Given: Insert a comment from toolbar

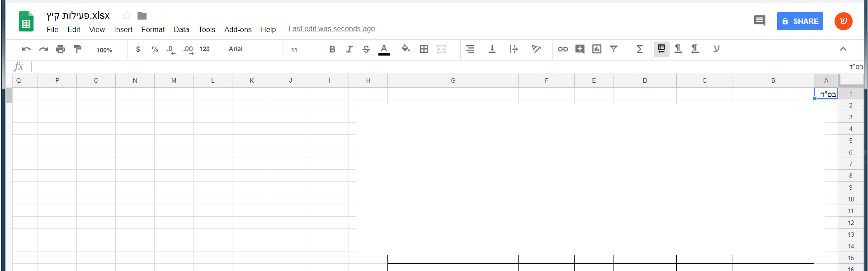Looking at the screenshot, I should (x=580, y=49).
